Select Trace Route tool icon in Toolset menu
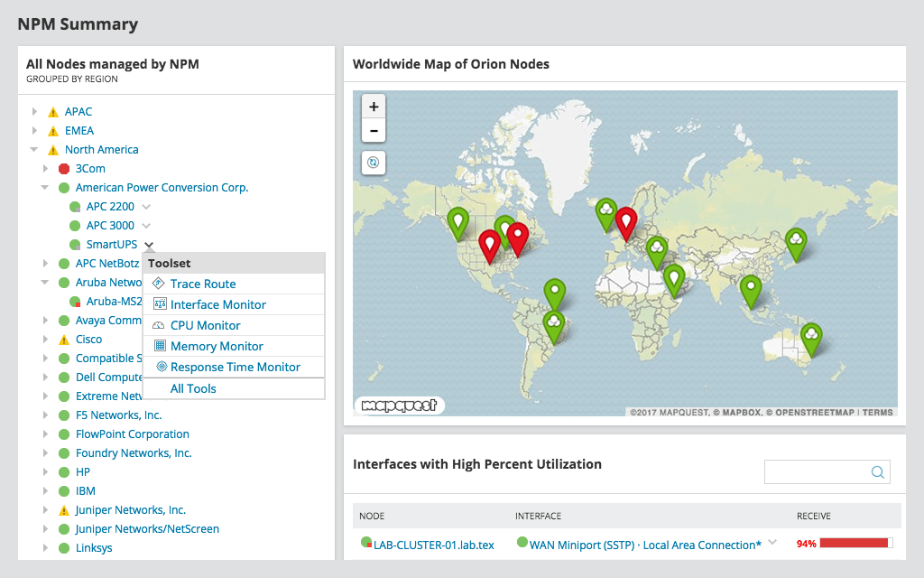 click(x=161, y=284)
